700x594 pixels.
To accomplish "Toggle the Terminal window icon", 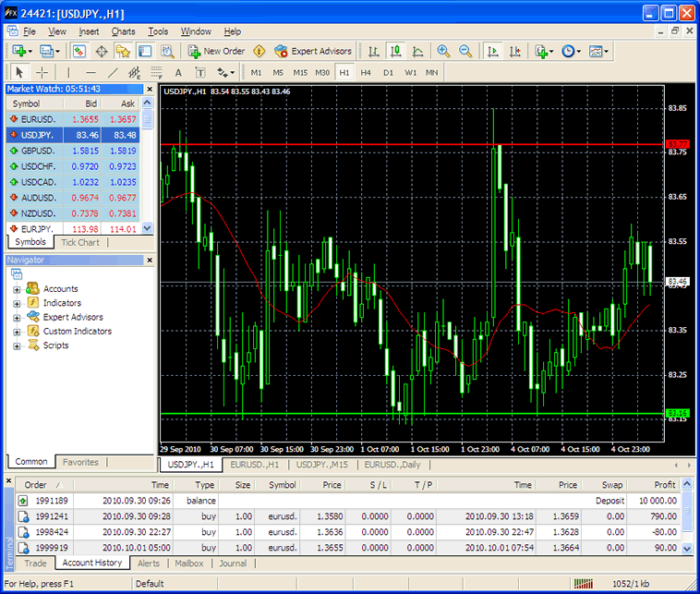I will 145,52.
